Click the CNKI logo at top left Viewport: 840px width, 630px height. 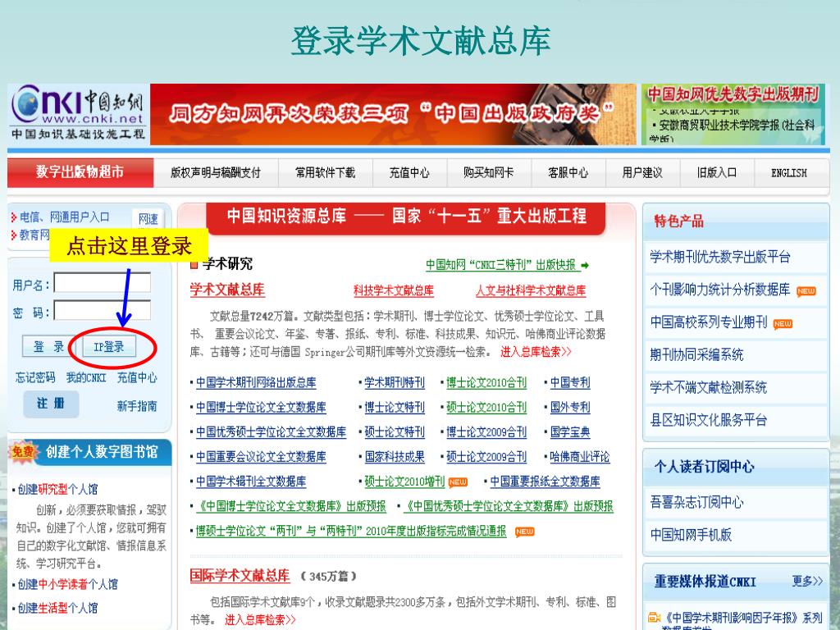(x=79, y=113)
